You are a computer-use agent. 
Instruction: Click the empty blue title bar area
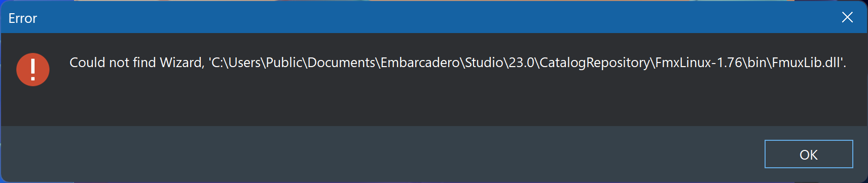[431, 17]
